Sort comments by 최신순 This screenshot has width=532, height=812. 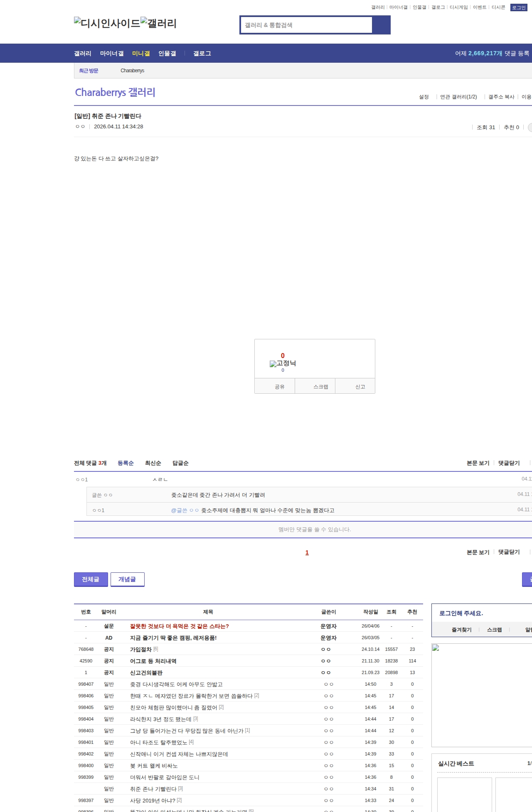coord(153,463)
